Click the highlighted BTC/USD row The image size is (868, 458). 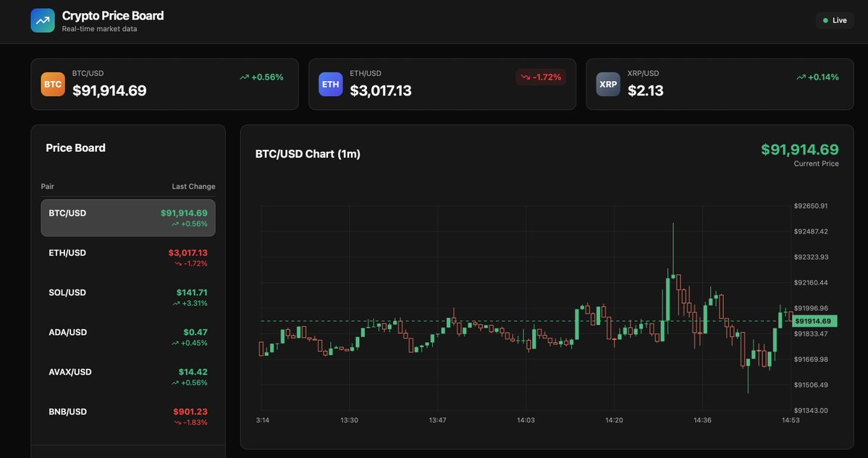128,217
